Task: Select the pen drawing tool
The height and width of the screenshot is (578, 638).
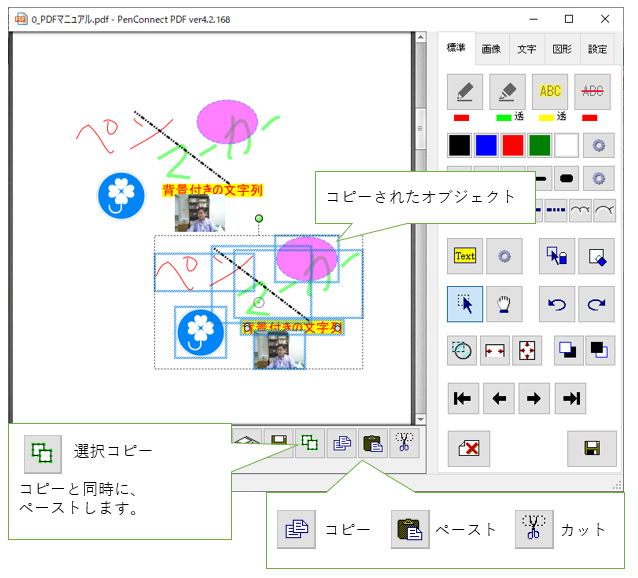Action: click(466, 91)
